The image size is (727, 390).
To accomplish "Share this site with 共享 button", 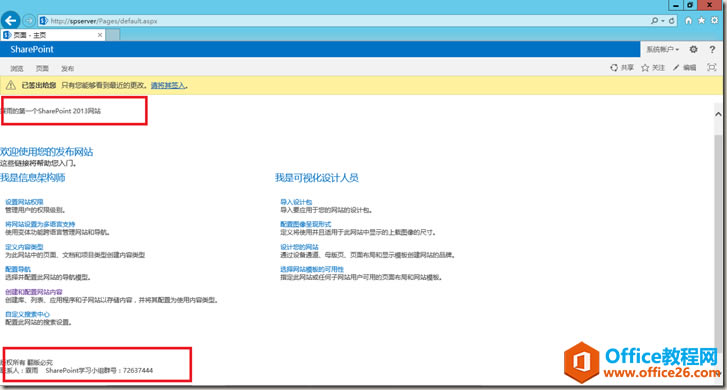I will (x=622, y=68).
